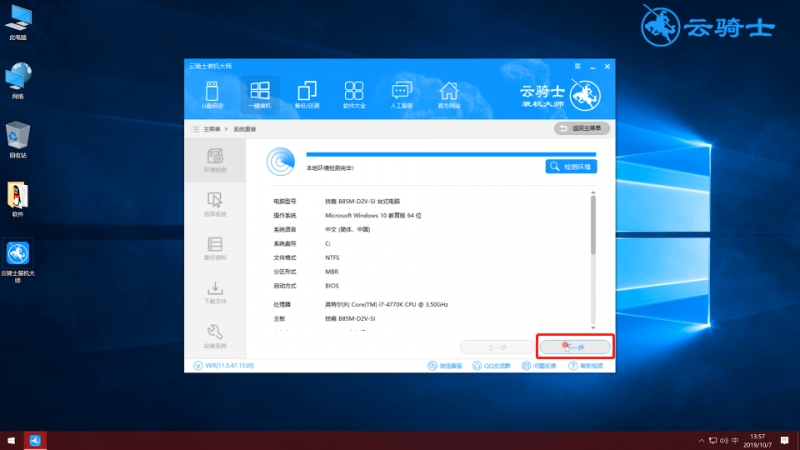Click the Microsoft Windows 10 operating system value
The image size is (800, 450).
click(x=373, y=216)
